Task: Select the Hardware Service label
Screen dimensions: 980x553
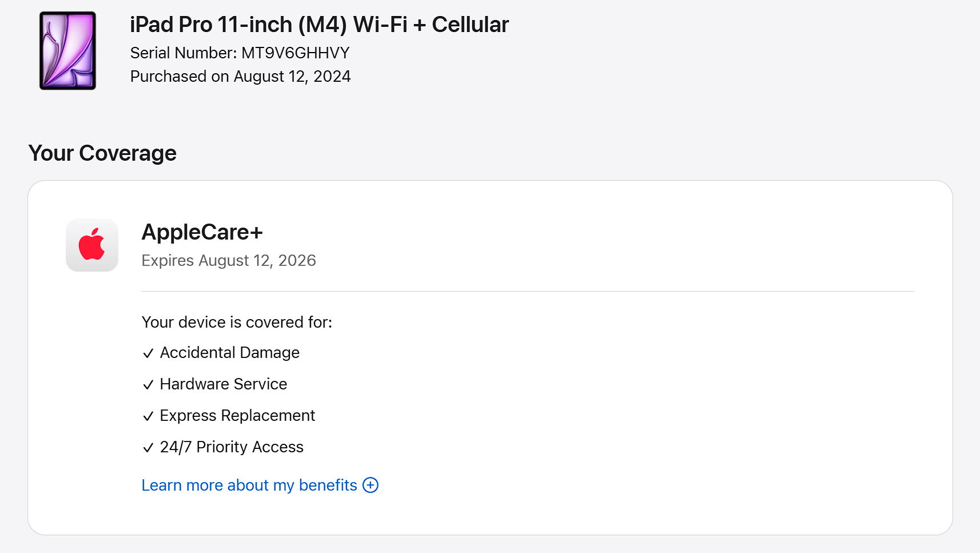Action: (224, 384)
